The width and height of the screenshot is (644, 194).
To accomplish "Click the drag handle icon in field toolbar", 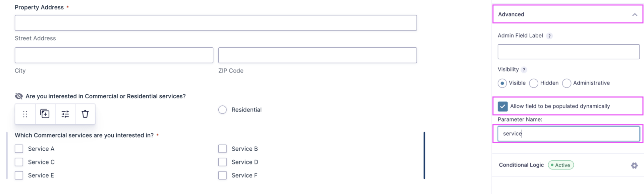I will coord(25,114).
